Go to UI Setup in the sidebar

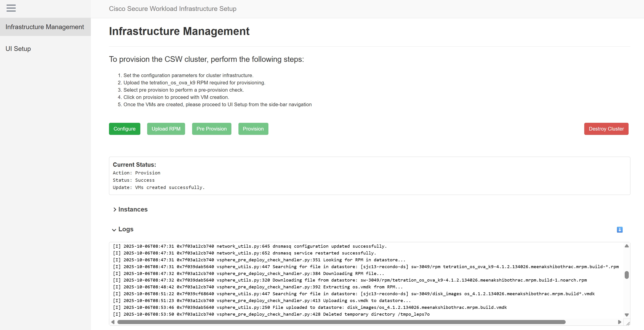tap(18, 49)
